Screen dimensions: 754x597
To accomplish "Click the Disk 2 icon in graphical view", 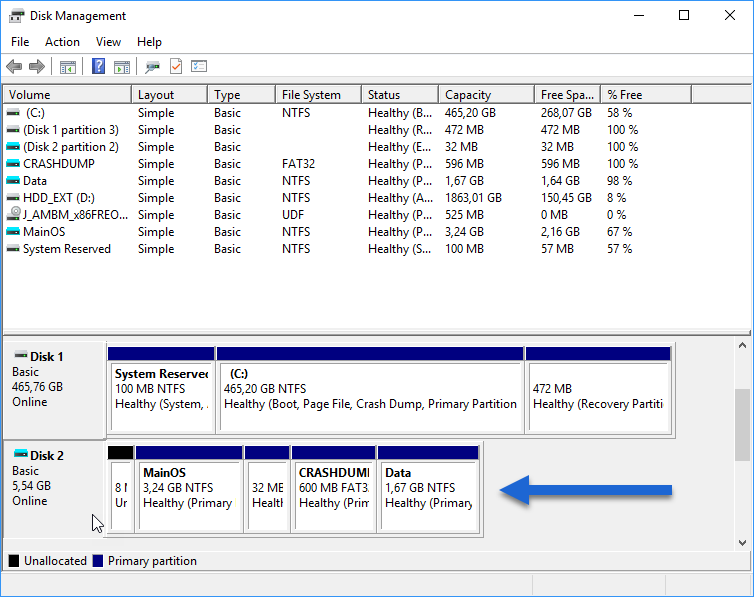I will pos(21,454).
